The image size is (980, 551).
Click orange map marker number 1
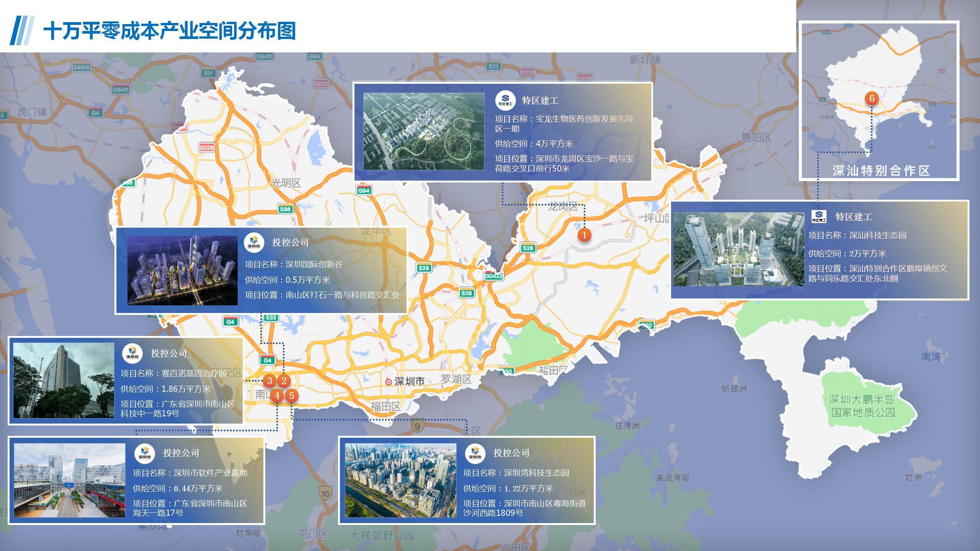(x=584, y=235)
